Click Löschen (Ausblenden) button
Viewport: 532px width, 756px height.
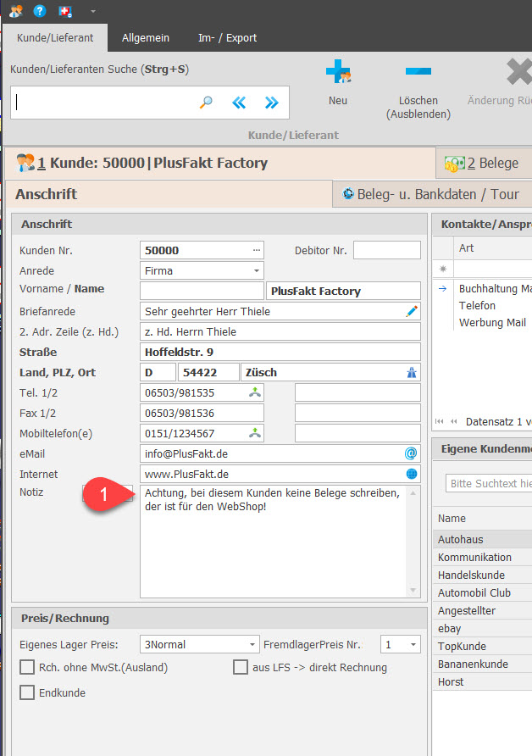pyautogui.click(x=418, y=90)
